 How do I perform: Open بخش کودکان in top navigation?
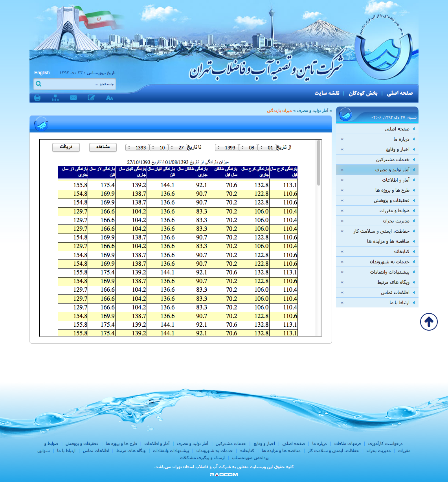363,93
